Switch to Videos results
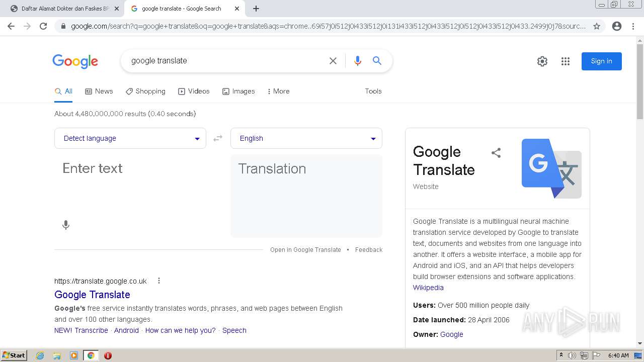This screenshot has height=362, width=644. 194,91
